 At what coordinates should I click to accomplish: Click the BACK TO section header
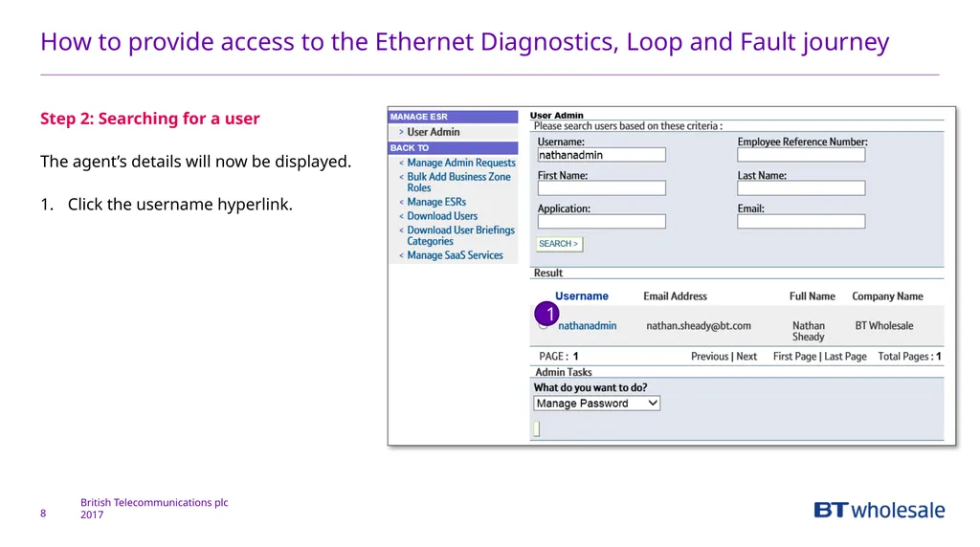pyautogui.click(x=453, y=148)
